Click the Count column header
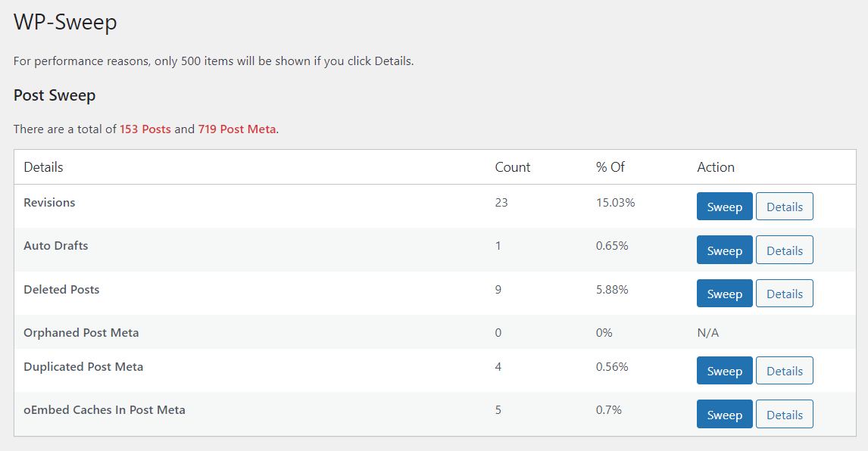Screen dimensions: 868x451 [x=513, y=167]
